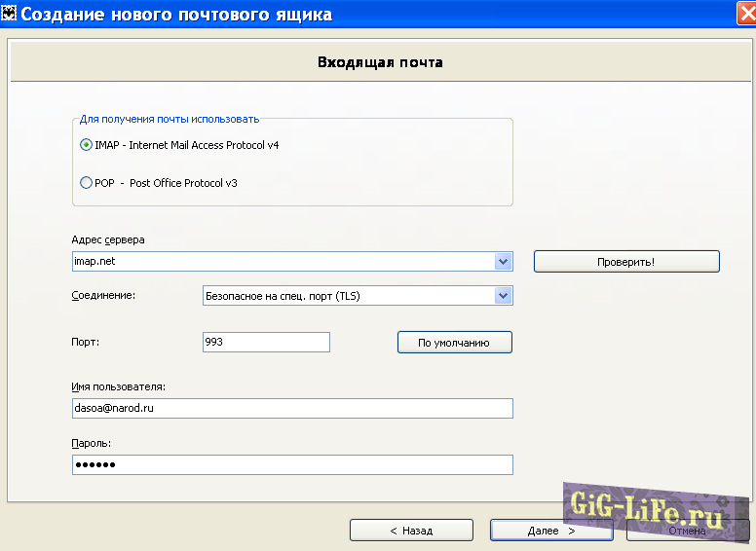
Task: Focus the username field dasoa@narod.ru
Action: [x=292, y=409]
